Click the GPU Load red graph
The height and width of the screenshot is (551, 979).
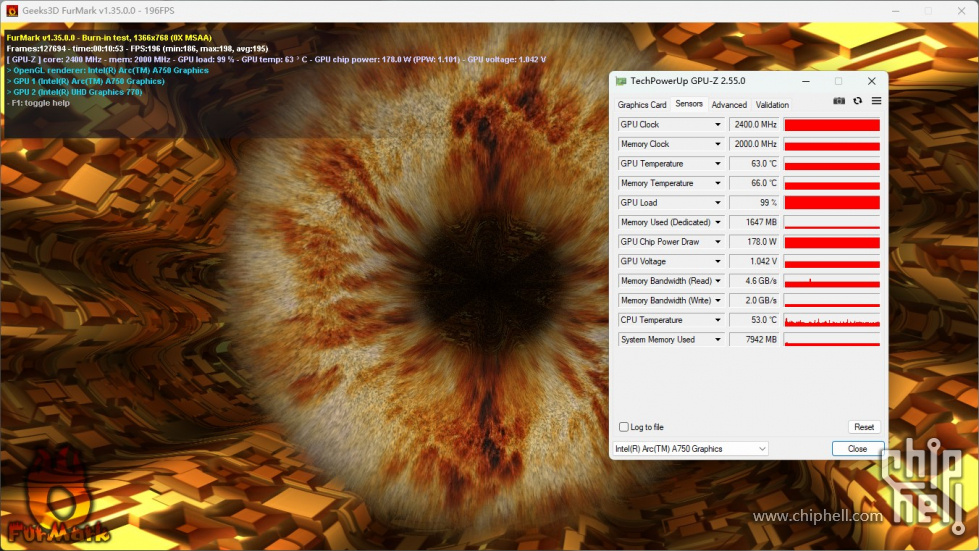(832, 203)
